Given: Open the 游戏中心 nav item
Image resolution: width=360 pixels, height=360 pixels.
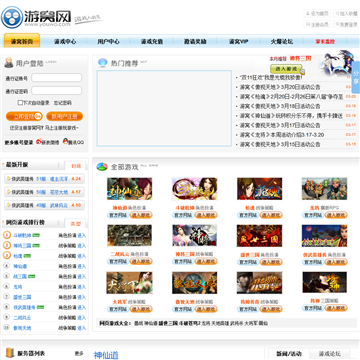Looking at the screenshot, I should point(65,42).
